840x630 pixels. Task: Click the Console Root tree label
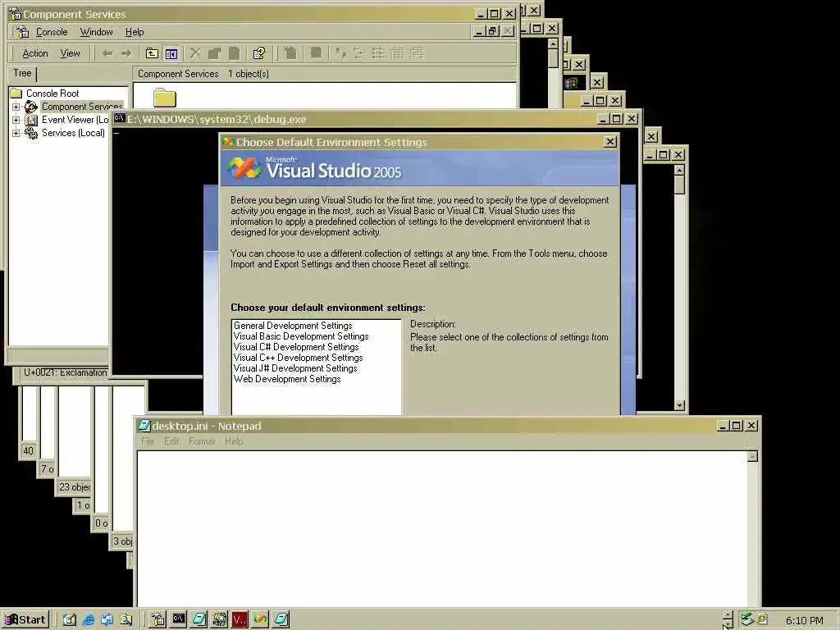[52, 94]
